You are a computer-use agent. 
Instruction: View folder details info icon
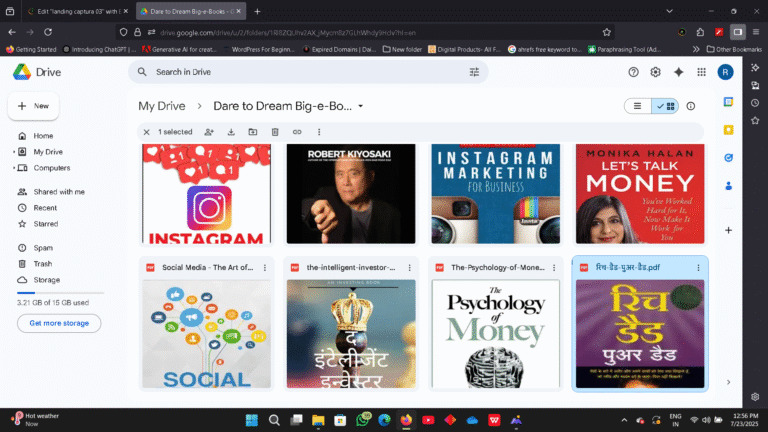coord(691,106)
